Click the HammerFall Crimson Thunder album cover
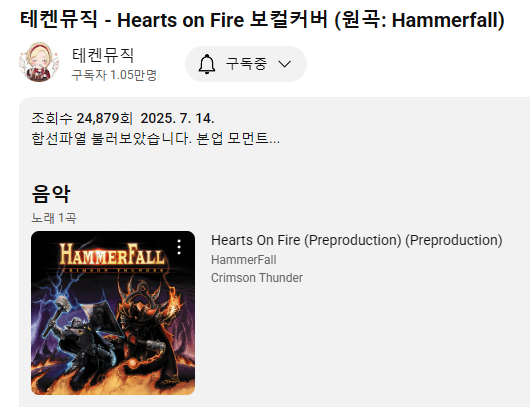The image size is (530, 407). coord(113,313)
